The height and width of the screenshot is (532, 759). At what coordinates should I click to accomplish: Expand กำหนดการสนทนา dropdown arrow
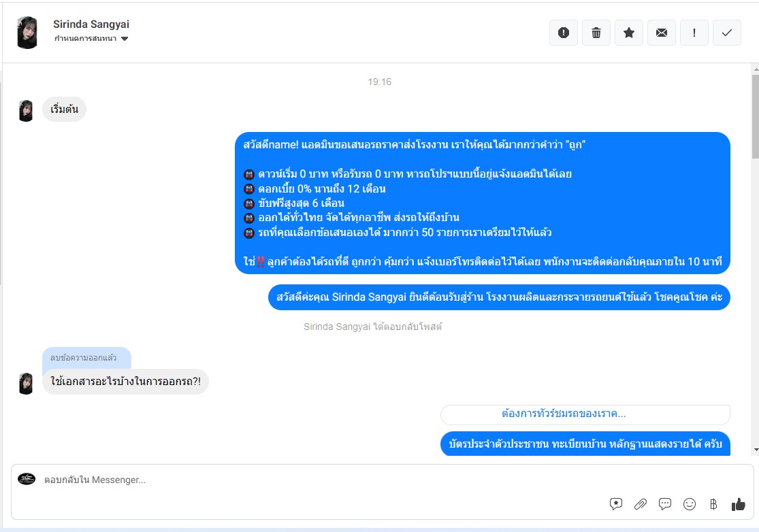(125, 39)
